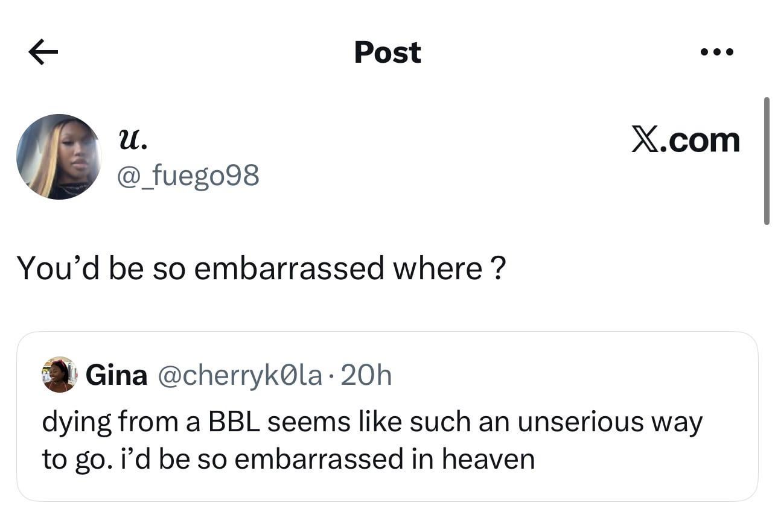Click the X logo in the watermark
The width and height of the screenshot is (775, 532).
coord(646,141)
